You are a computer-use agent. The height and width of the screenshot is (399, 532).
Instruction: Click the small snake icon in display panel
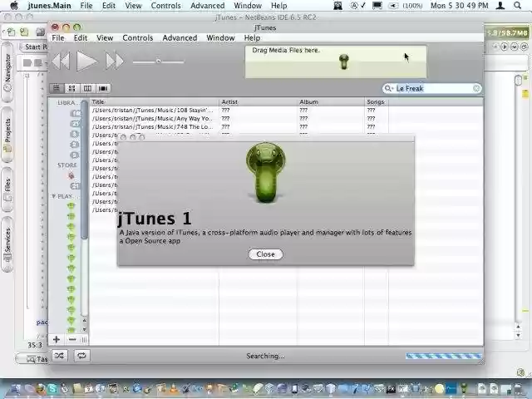point(343,62)
